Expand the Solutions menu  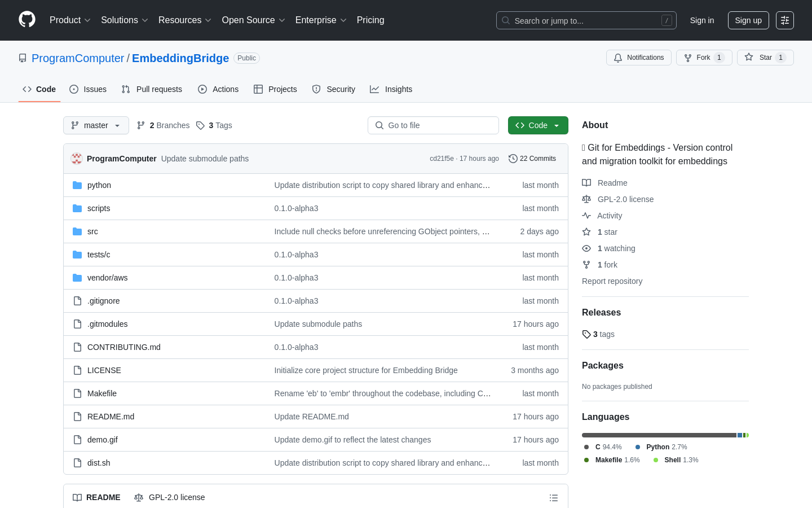click(x=125, y=20)
